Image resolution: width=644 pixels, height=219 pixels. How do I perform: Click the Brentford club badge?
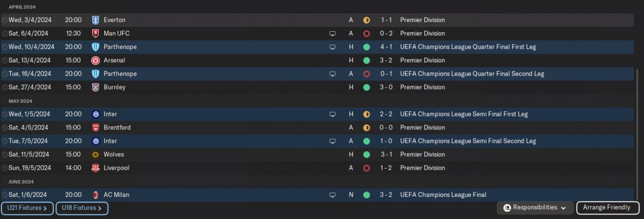click(x=95, y=128)
